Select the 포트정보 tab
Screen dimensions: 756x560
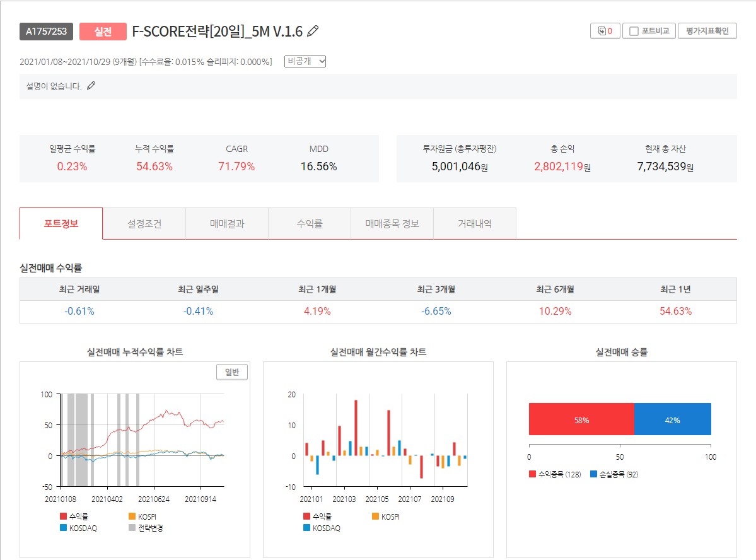61,223
